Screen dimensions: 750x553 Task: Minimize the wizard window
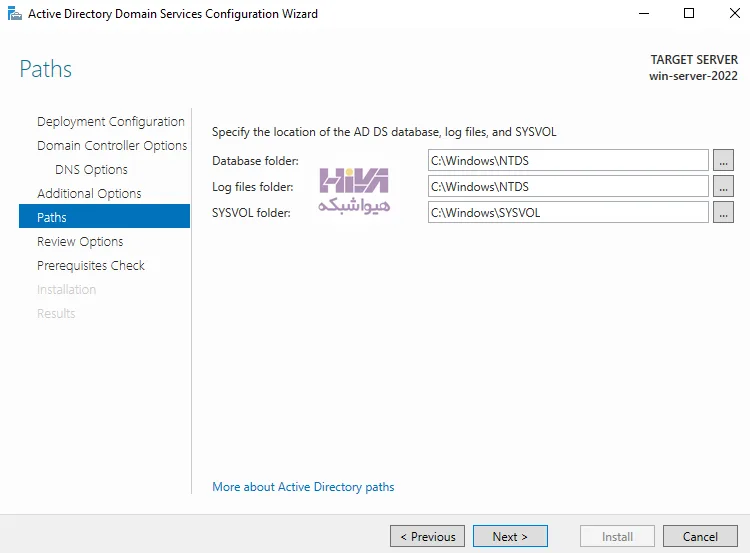click(644, 13)
